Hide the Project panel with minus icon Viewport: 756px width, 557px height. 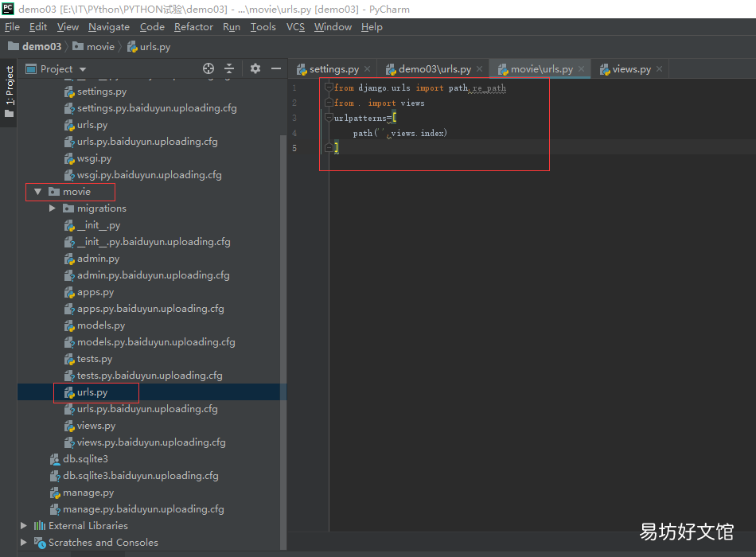[x=276, y=68]
